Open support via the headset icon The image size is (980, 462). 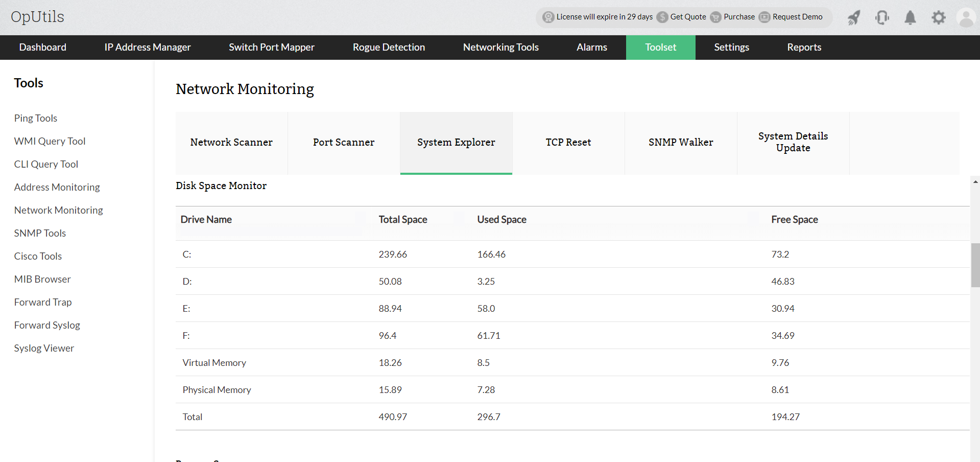pyautogui.click(x=882, y=18)
